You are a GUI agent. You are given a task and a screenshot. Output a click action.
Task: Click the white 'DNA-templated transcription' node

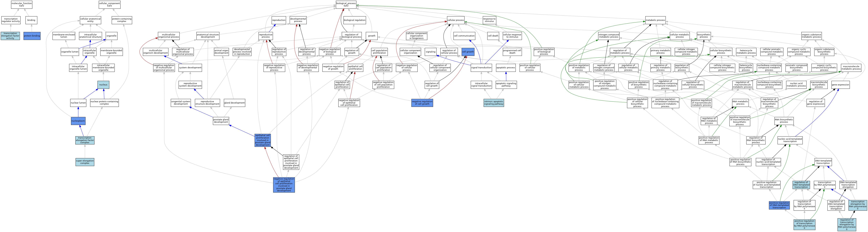pyautogui.click(x=823, y=162)
